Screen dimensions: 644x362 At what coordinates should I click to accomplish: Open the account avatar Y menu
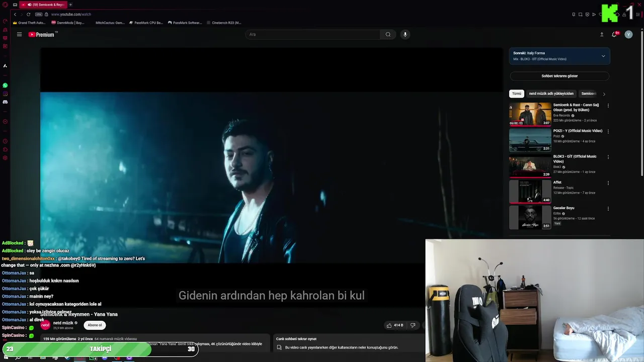click(628, 34)
